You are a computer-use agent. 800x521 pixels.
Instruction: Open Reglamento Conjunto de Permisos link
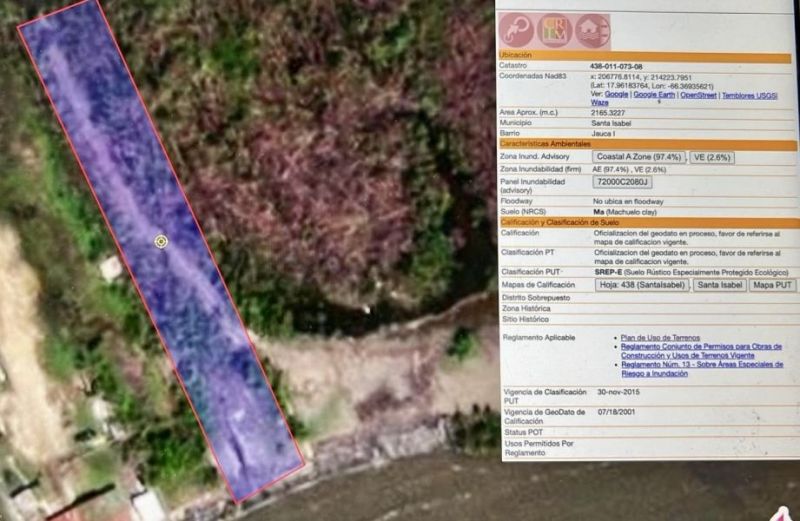tap(701, 351)
